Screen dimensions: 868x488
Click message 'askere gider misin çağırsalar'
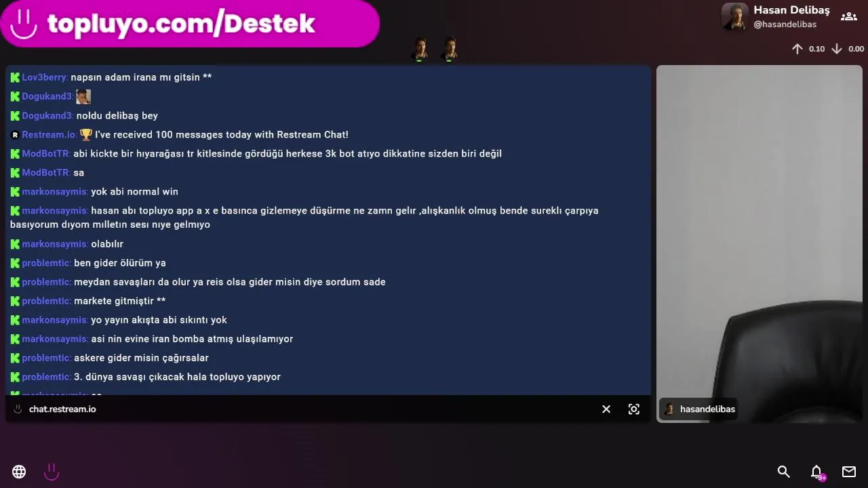point(141,358)
